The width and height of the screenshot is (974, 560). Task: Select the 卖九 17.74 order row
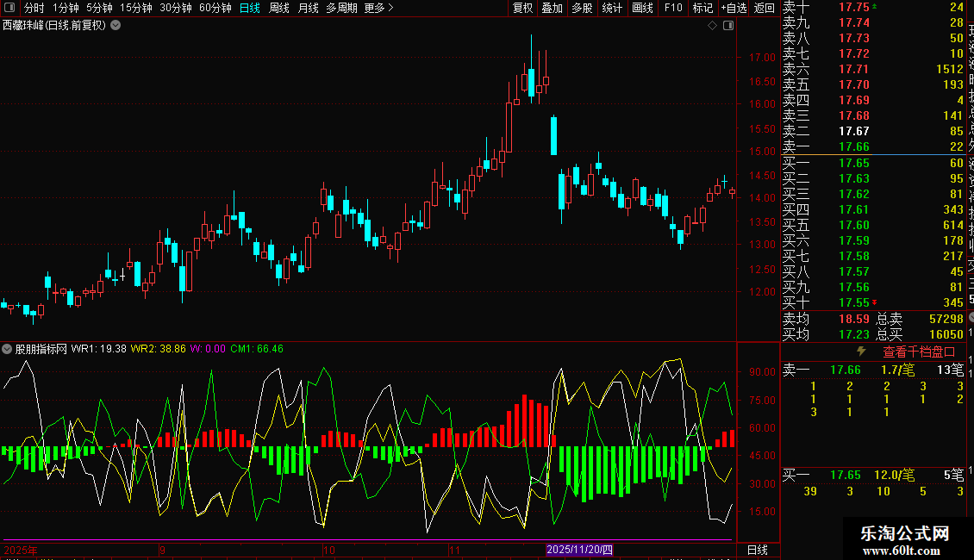pyautogui.click(x=873, y=22)
